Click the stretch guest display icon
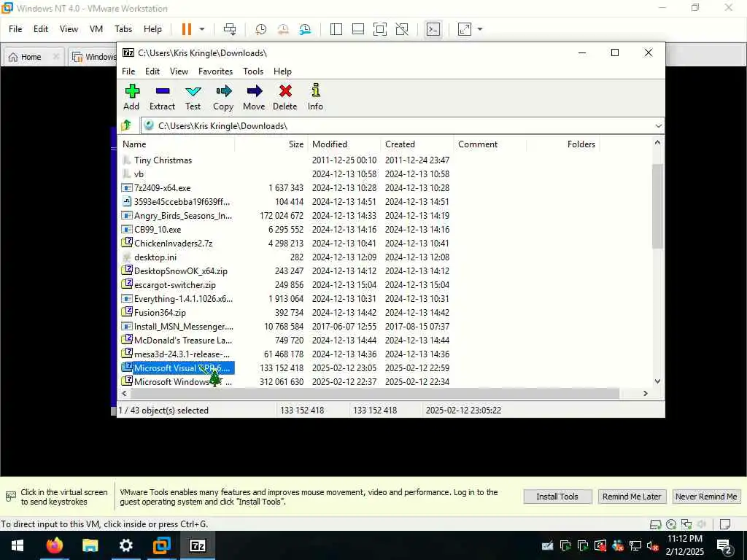Screen dimensions: 747x560 [x=465, y=29]
